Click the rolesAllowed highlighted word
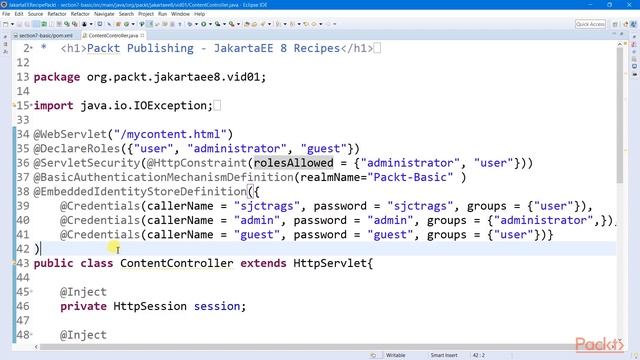Image resolution: width=640 pixels, height=360 pixels. (x=293, y=163)
